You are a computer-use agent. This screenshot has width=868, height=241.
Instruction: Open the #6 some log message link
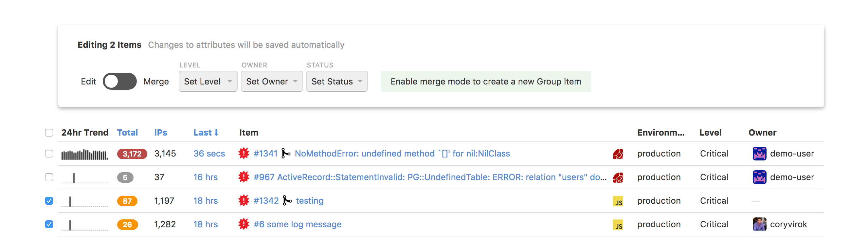[x=297, y=225]
